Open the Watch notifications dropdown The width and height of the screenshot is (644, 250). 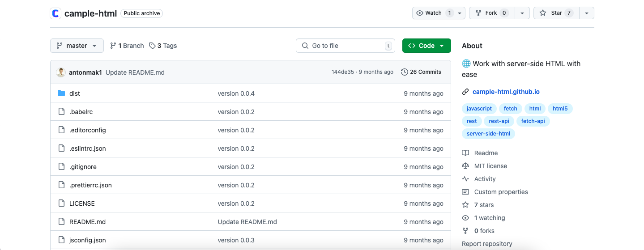[x=439, y=13]
